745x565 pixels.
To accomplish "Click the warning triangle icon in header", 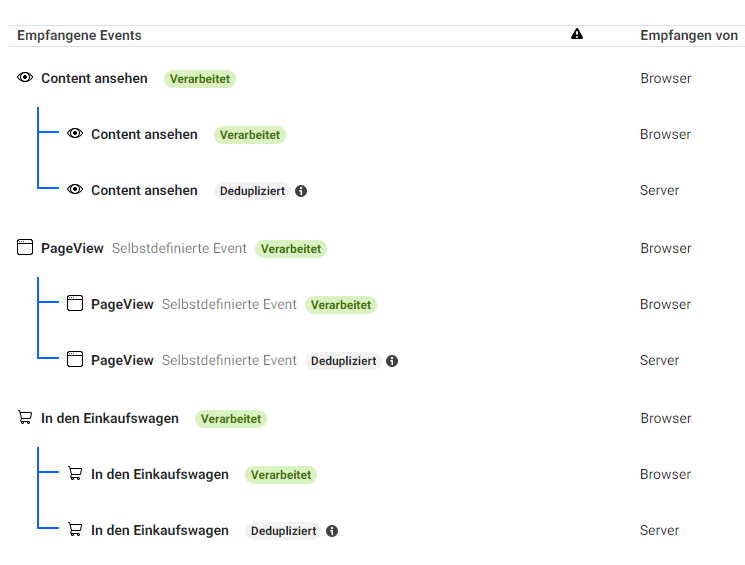I will (577, 35).
